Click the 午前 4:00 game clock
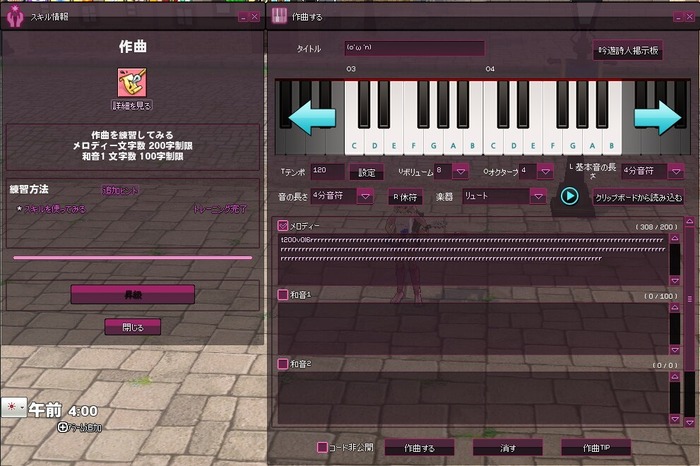The image size is (700, 466). click(63, 410)
